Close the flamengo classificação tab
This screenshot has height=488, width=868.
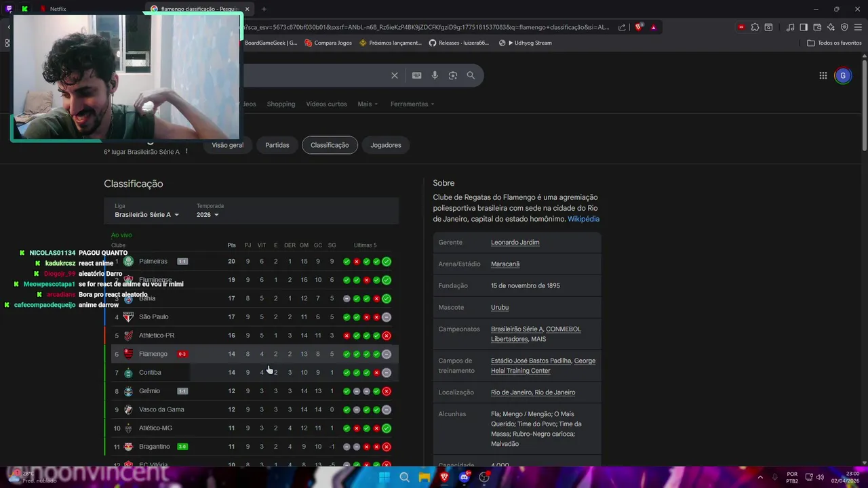tap(247, 9)
